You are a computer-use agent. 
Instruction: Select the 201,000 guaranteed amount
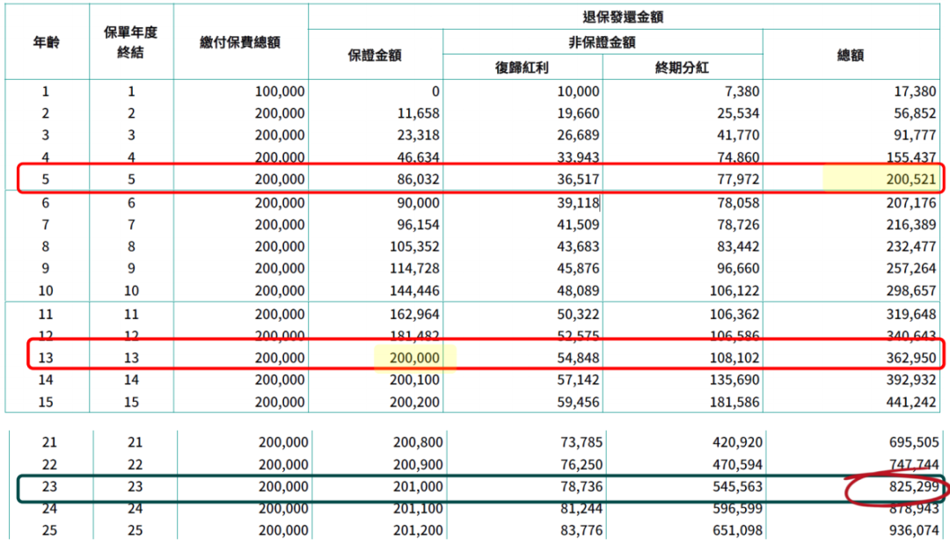418,487
